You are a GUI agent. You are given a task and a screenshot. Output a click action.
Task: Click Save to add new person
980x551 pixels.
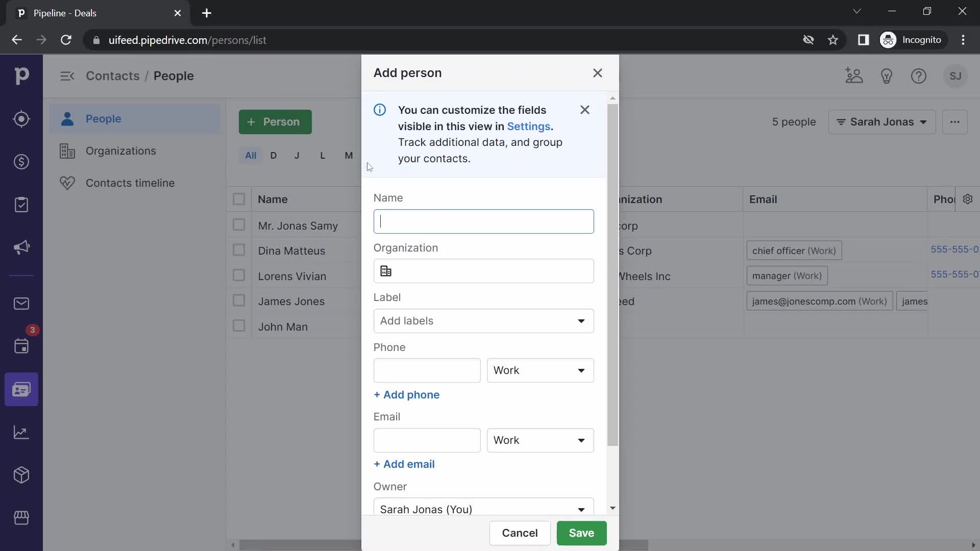click(x=581, y=533)
